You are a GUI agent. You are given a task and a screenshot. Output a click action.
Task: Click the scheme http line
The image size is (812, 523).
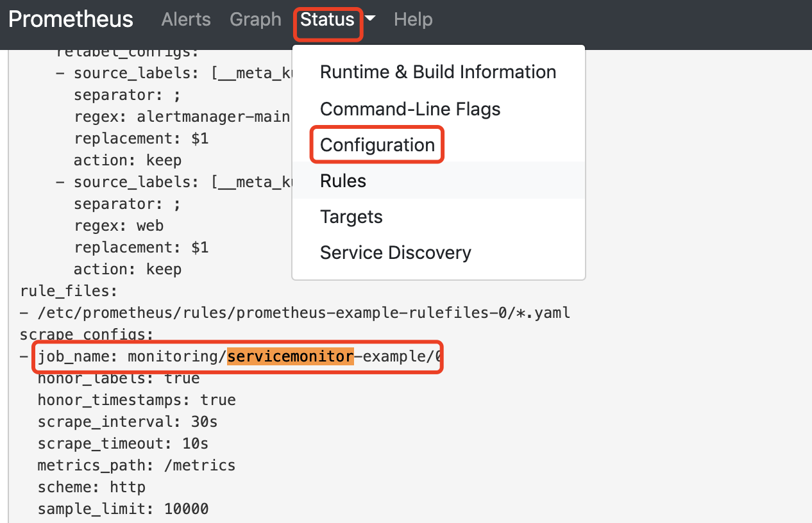click(91, 487)
